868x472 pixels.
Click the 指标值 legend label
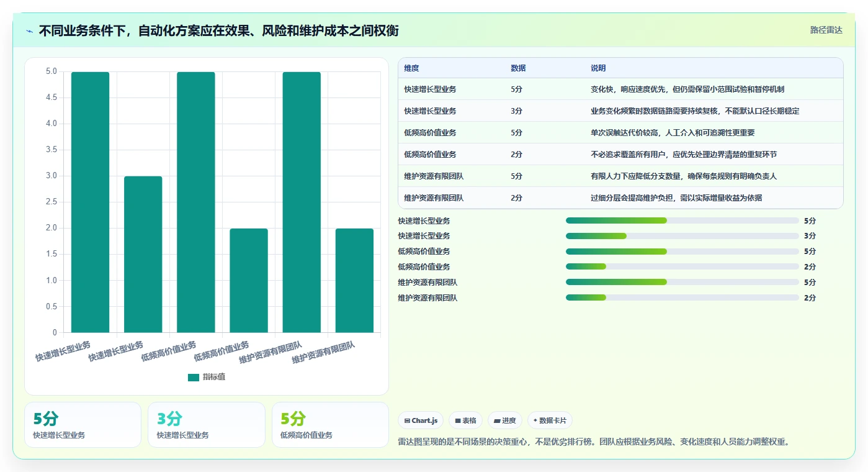point(214,377)
